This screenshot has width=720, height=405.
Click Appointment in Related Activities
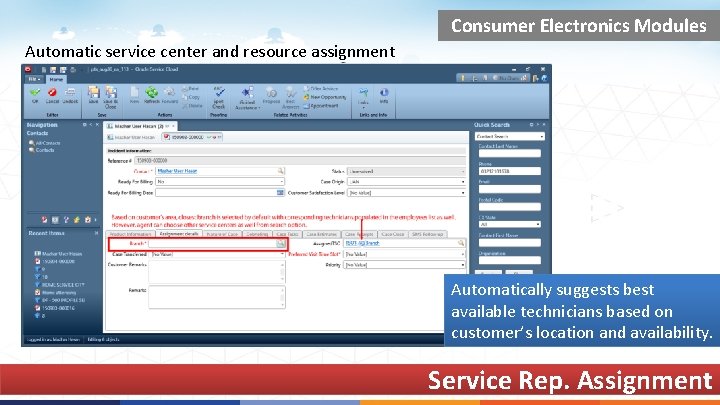click(x=321, y=106)
